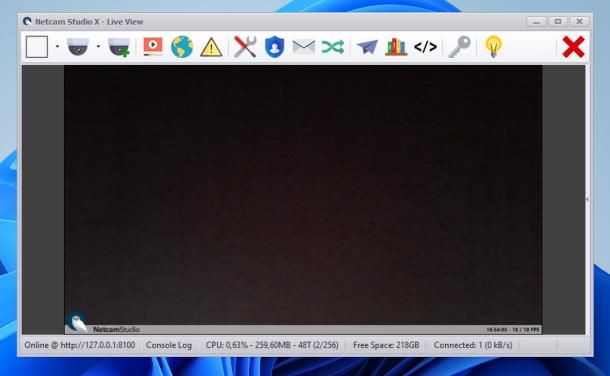Click the CPU usage status entry
The image size is (610, 376).
(x=272, y=345)
